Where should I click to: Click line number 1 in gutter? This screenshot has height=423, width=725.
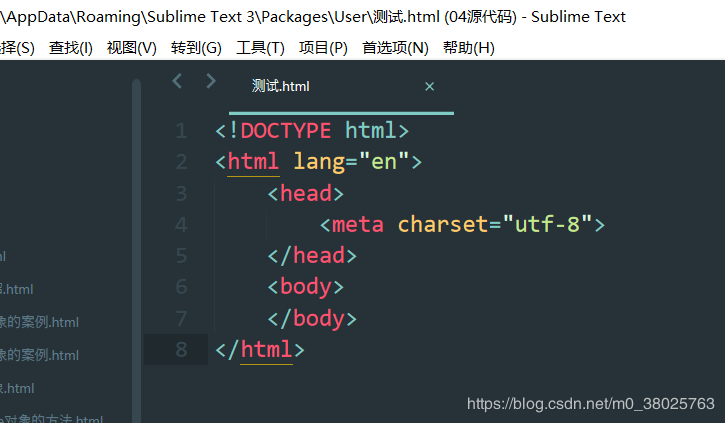181,131
